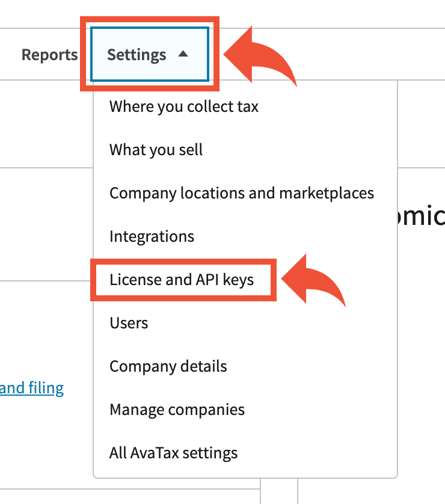The image size is (445, 504).
Task: Collapse Settings using the upward triangle caret
Action: pyautogui.click(x=183, y=54)
